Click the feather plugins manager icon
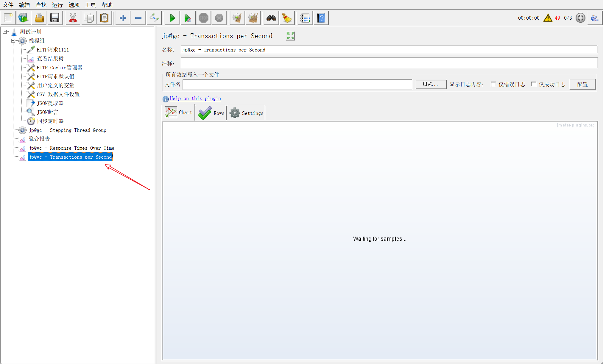 coord(595,18)
